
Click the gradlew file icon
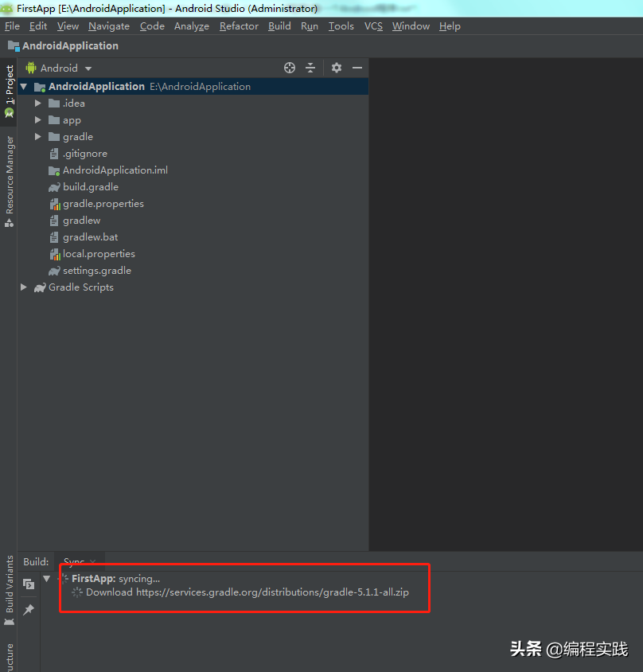[54, 221]
